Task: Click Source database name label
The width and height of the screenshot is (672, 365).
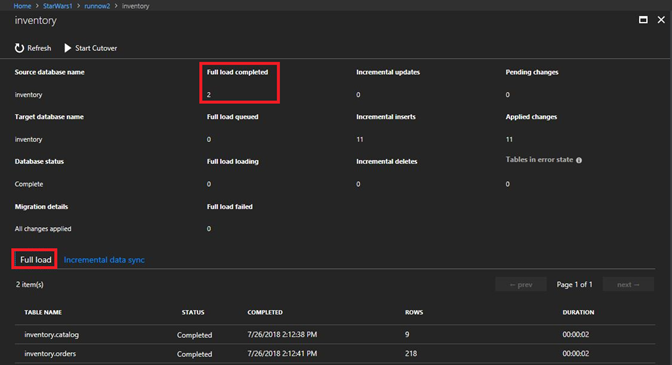Action: click(49, 72)
